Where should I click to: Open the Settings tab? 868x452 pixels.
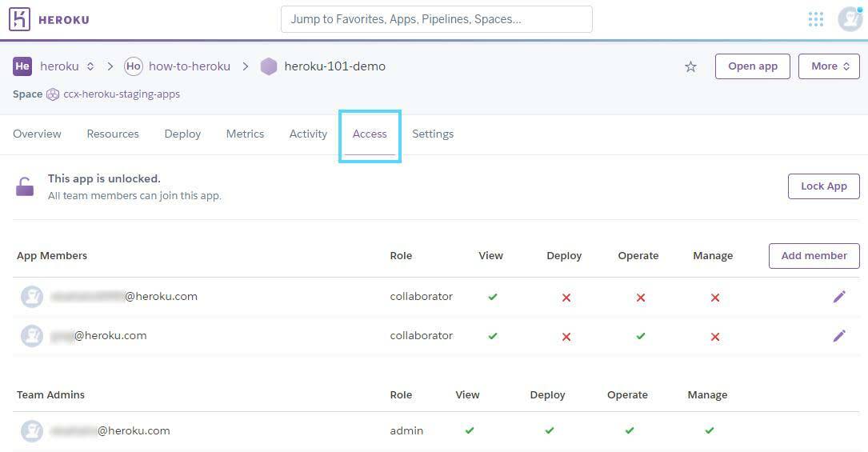tap(433, 134)
